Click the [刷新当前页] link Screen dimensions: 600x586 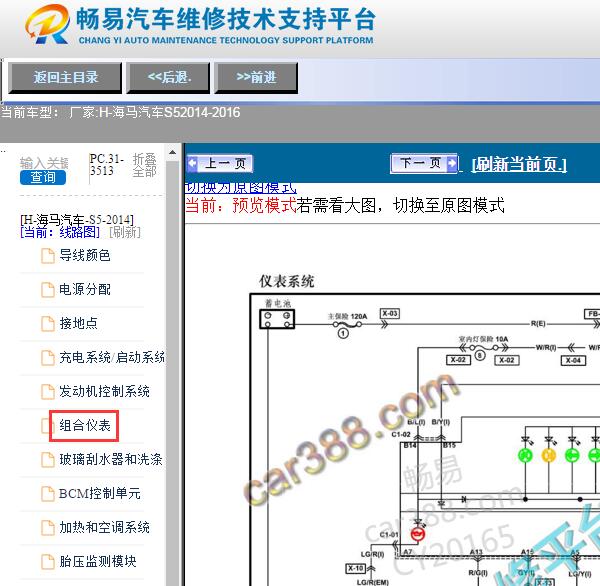[x=519, y=165]
